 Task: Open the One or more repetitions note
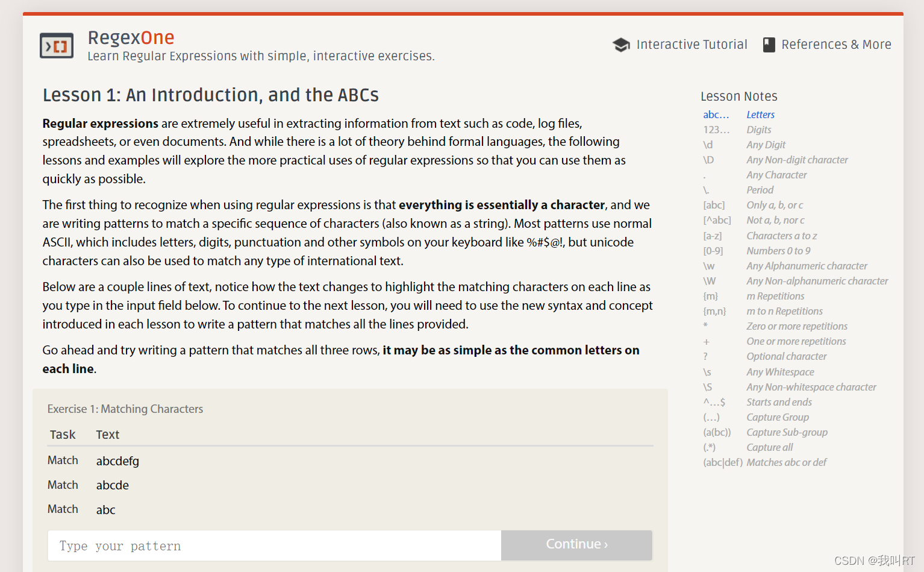pos(796,341)
